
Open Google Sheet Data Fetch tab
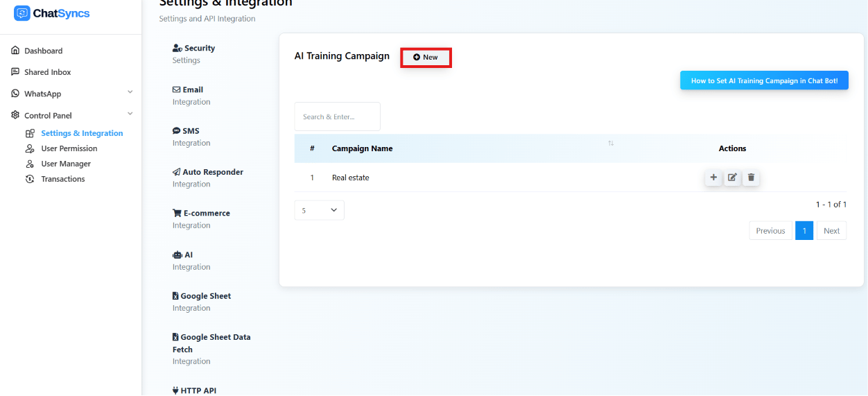[211, 349]
